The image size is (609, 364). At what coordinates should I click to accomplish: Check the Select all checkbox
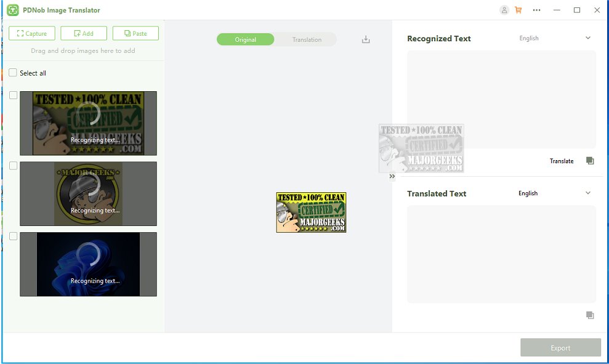[x=13, y=73]
